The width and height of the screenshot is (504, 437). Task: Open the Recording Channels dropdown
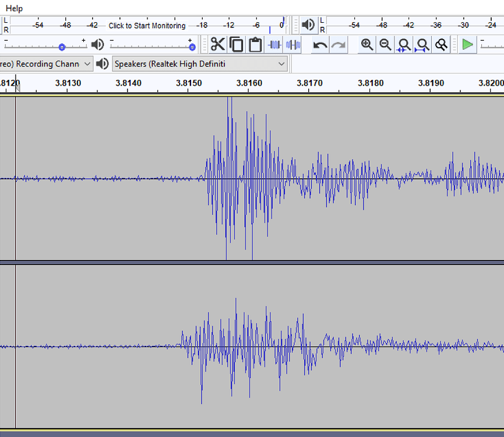point(44,64)
